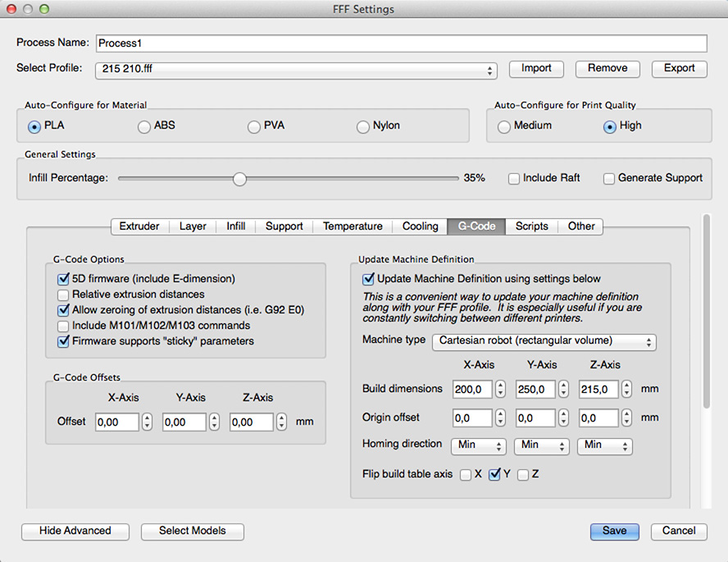Screen dimensions: 728x562
Task: Click the Z-Axis build dimensions stepper
Action: [627, 389]
